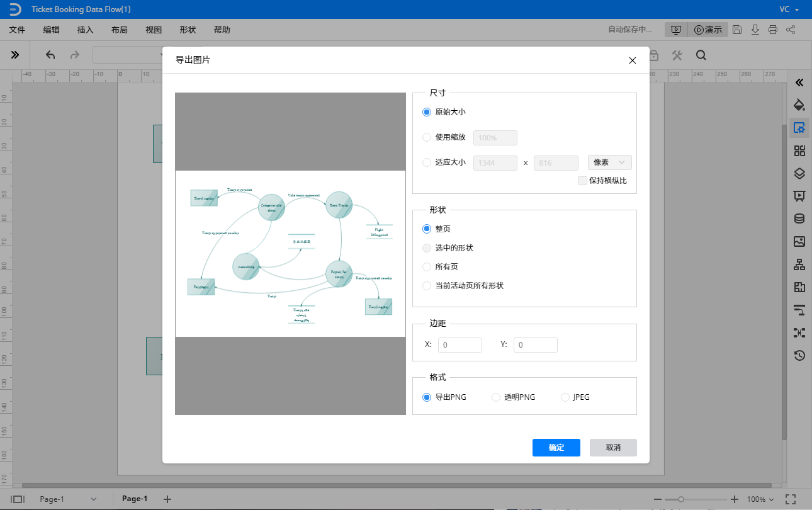Choose JPEG export format

pyautogui.click(x=565, y=397)
